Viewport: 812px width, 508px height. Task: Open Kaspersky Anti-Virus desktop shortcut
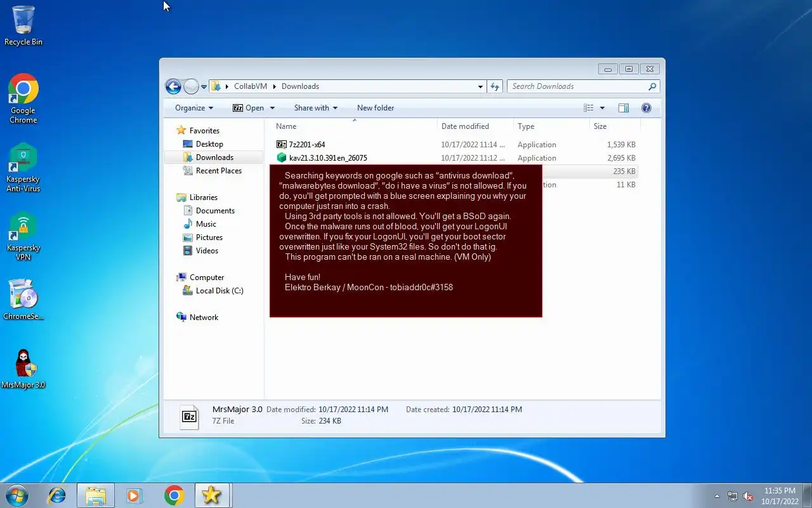coord(23,167)
